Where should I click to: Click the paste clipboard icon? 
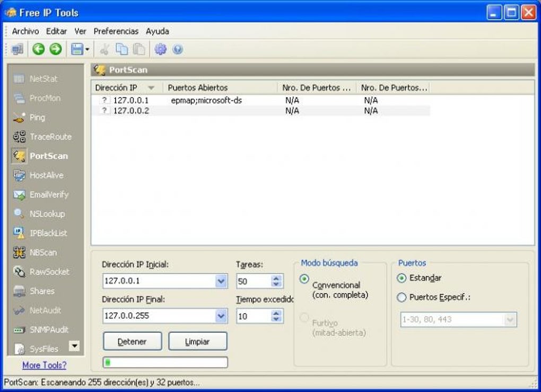coord(139,49)
